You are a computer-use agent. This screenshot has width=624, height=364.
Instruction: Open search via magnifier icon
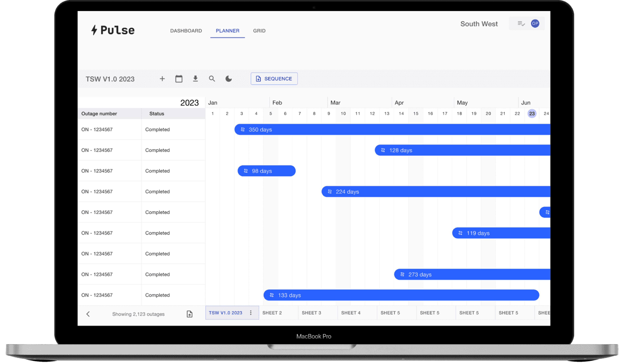point(212,79)
